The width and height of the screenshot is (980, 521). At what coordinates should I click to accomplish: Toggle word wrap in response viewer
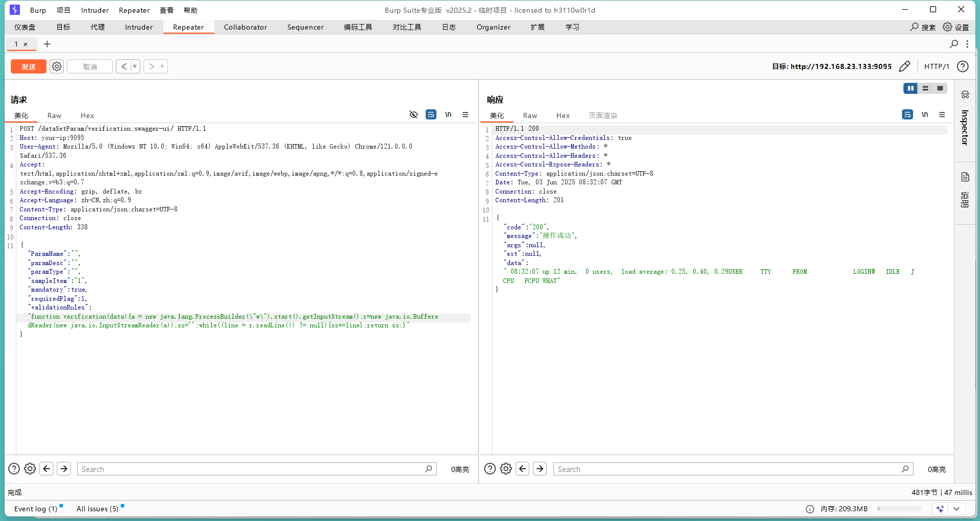[908, 114]
